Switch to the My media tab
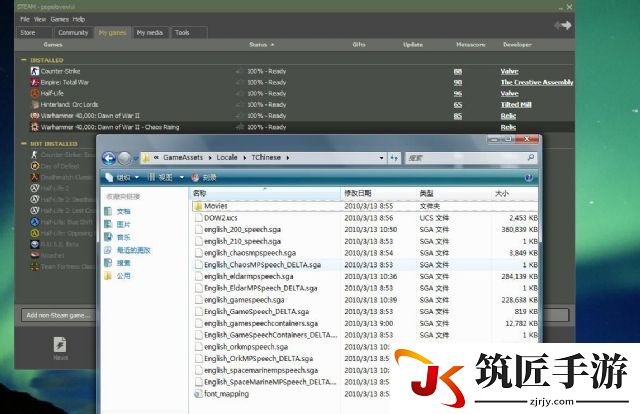 point(150,33)
